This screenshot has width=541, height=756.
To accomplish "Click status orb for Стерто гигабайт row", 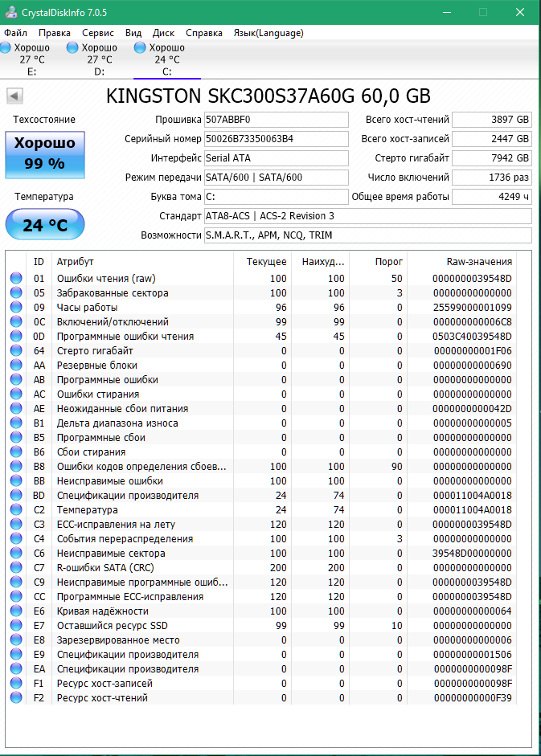I will point(16,350).
